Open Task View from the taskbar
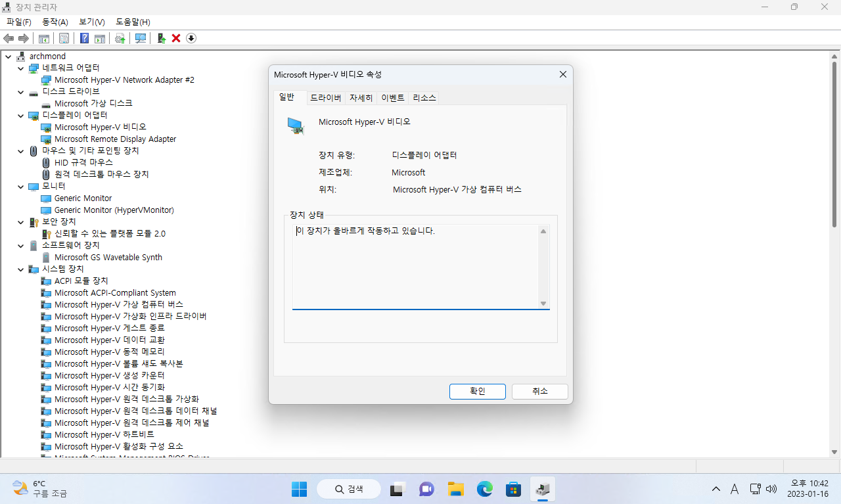841x504 pixels. click(397, 489)
